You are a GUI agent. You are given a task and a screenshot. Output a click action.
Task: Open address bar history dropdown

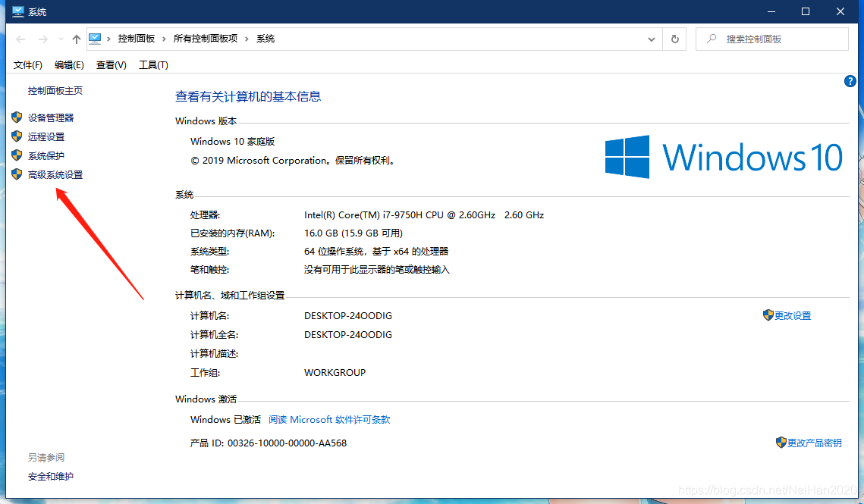coord(652,39)
